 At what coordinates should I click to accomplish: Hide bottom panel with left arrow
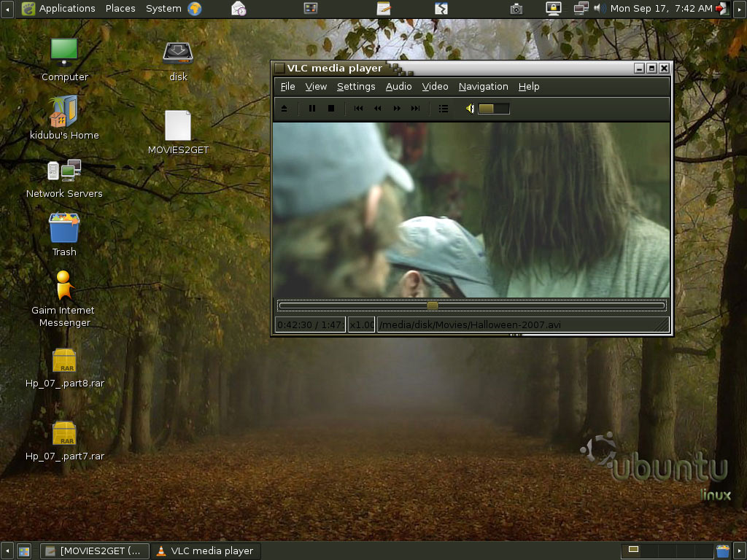tap(7, 551)
